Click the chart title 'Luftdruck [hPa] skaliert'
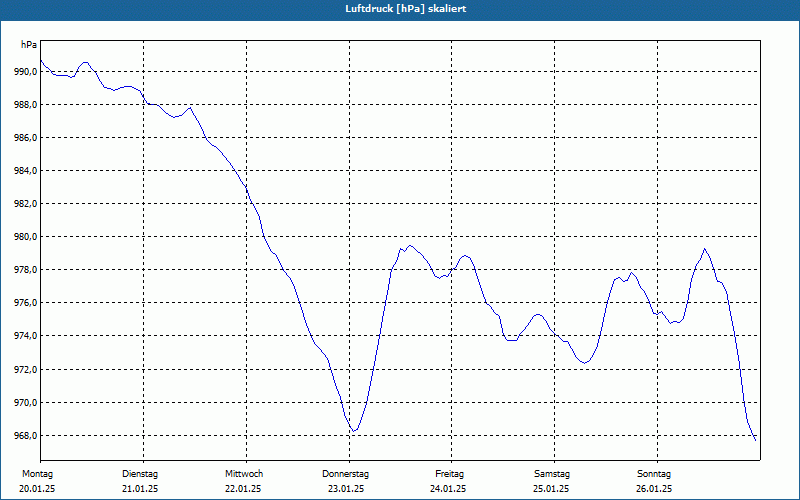 point(406,9)
